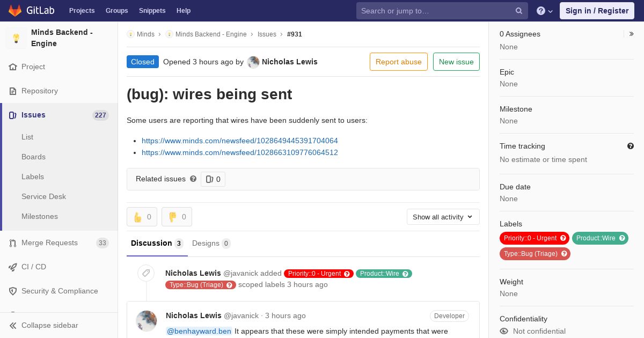This screenshot has height=338, width=644.
Task: Open Nicholas Lewis avatar in comment
Action: 147,321
